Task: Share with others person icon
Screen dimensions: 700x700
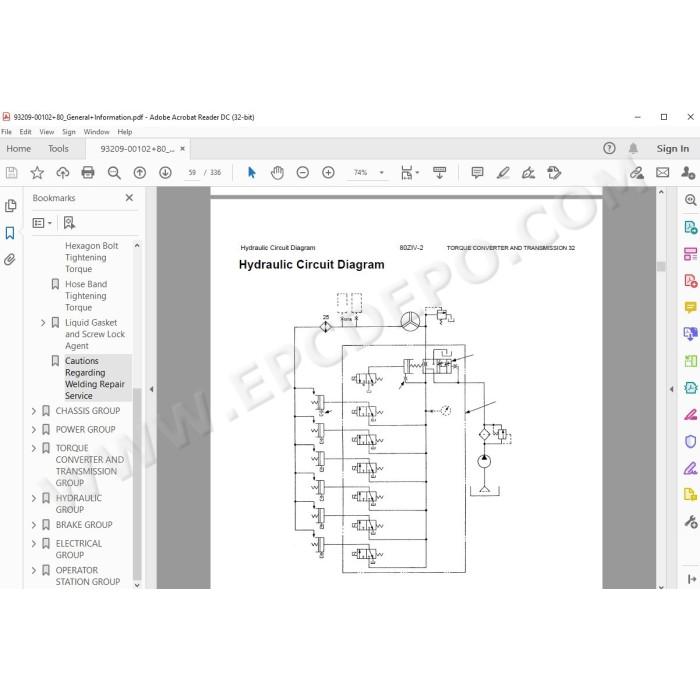Action: [x=688, y=173]
